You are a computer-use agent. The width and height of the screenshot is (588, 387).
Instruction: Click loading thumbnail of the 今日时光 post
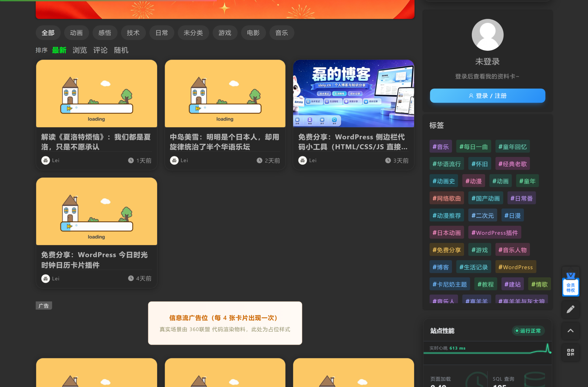97,211
